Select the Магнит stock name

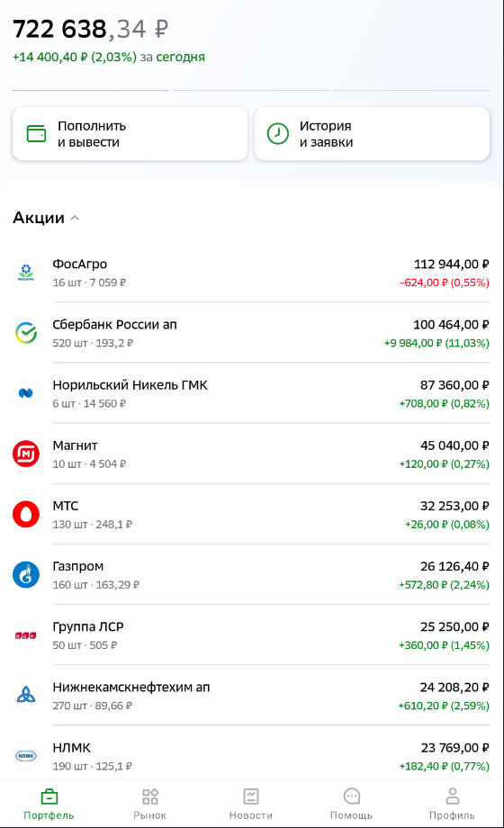(x=75, y=445)
